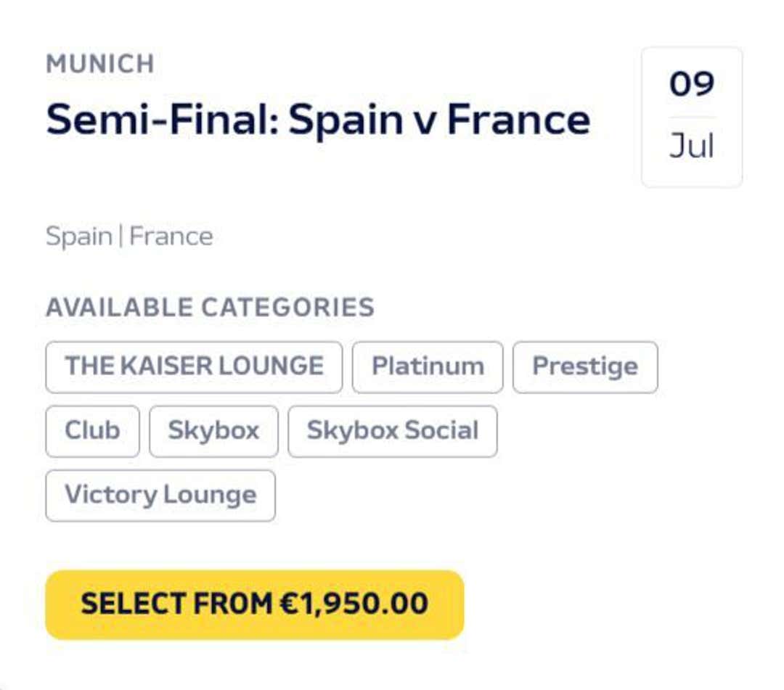
Task: Click the €1,950.00 price text
Action: (354, 604)
